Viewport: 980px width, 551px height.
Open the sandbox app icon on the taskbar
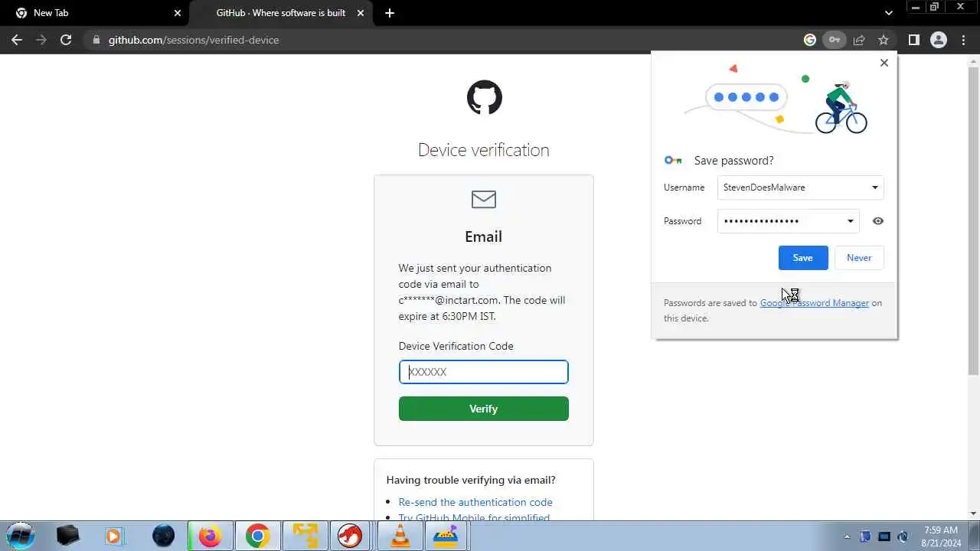[x=446, y=536]
